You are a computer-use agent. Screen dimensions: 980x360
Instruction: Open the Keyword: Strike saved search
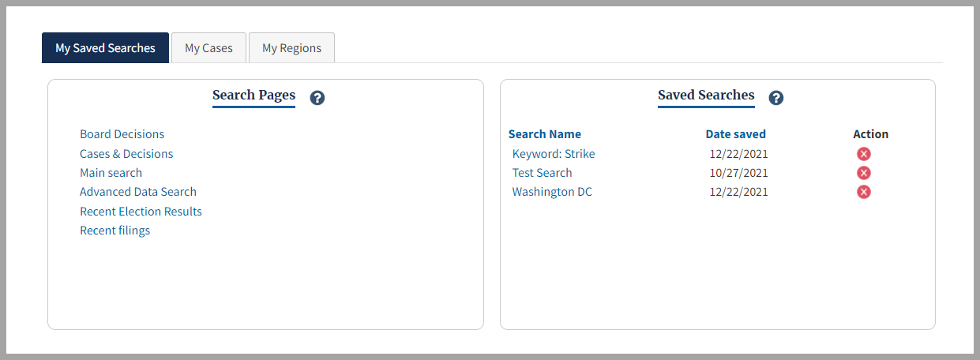tap(554, 154)
